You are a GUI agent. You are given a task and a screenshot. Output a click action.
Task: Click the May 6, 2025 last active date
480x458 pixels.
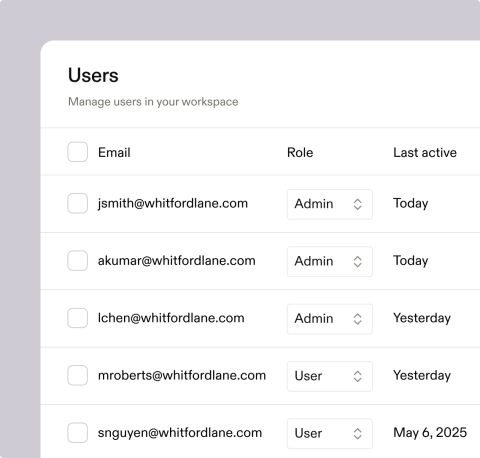(430, 433)
